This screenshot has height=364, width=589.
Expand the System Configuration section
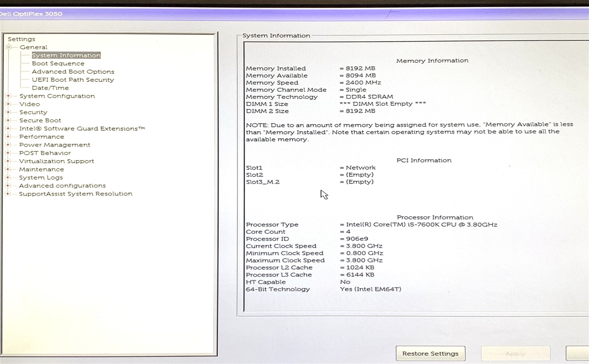point(8,96)
